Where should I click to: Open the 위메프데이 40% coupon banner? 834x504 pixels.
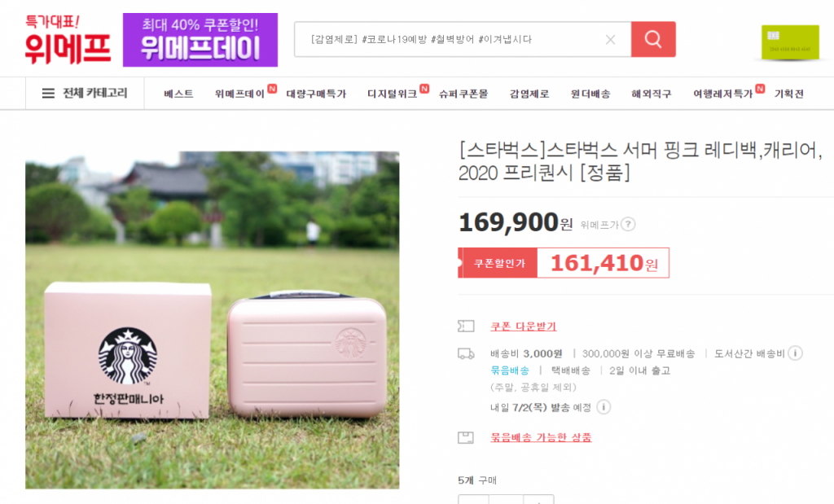tap(200, 40)
